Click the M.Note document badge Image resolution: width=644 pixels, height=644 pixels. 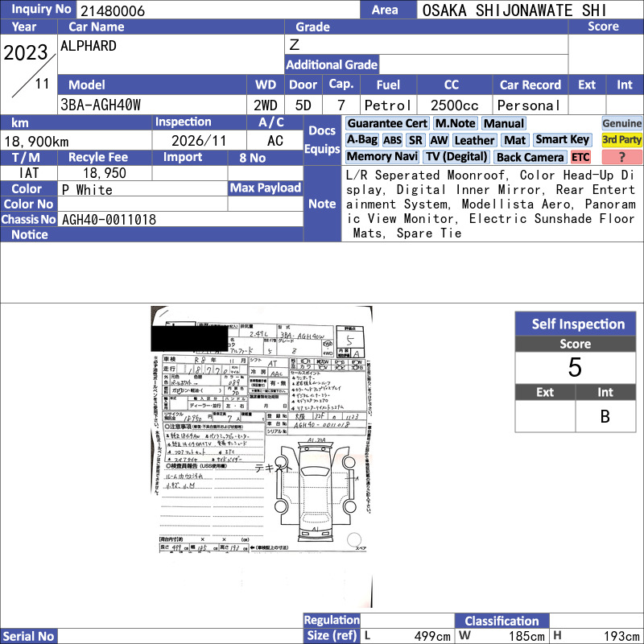(x=455, y=123)
